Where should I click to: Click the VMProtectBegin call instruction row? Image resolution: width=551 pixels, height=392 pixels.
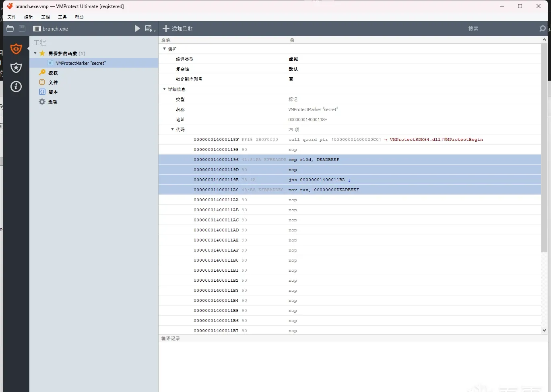(350, 139)
